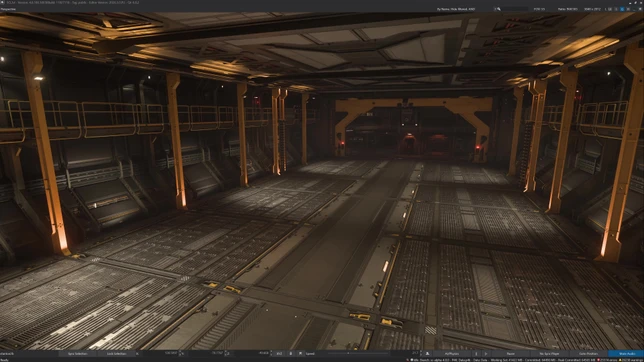Click the X position stepper arrows
This screenshot has height=362, width=644.
pos(180,353)
